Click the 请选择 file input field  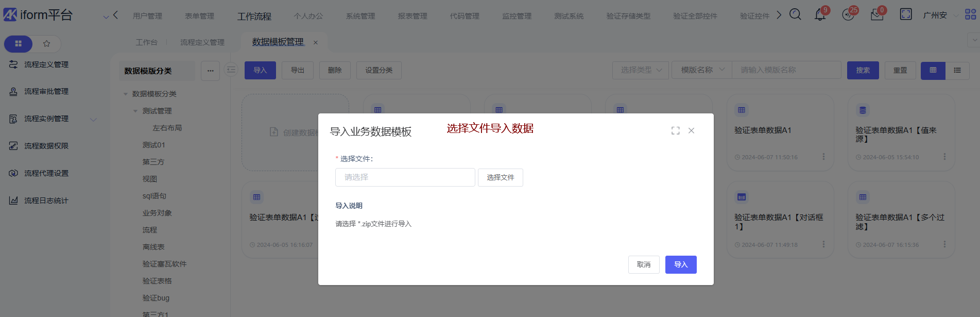pyautogui.click(x=405, y=177)
